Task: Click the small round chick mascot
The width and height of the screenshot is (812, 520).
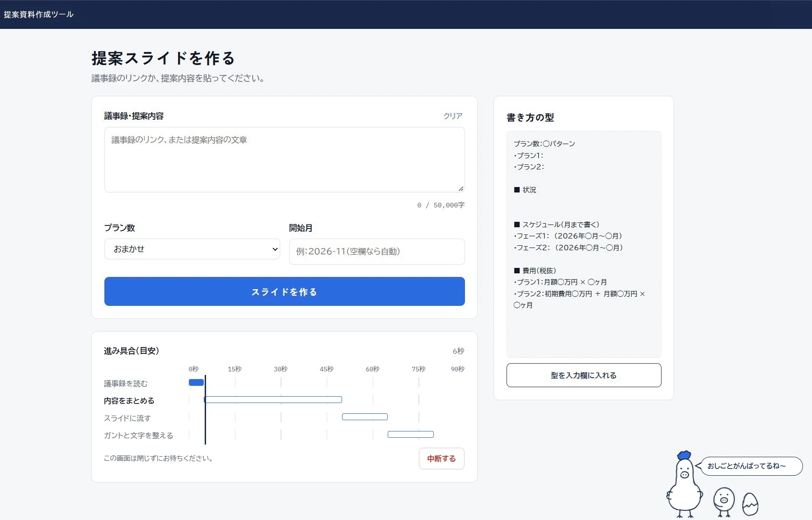Action: point(724,501)
